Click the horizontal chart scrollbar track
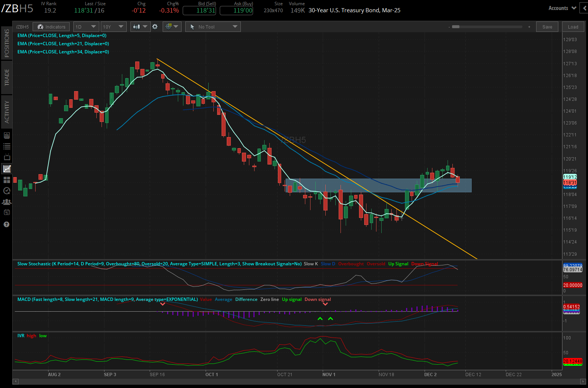Image resolution: width=588 pixels, height=388 pixels. tap(299, 381)
